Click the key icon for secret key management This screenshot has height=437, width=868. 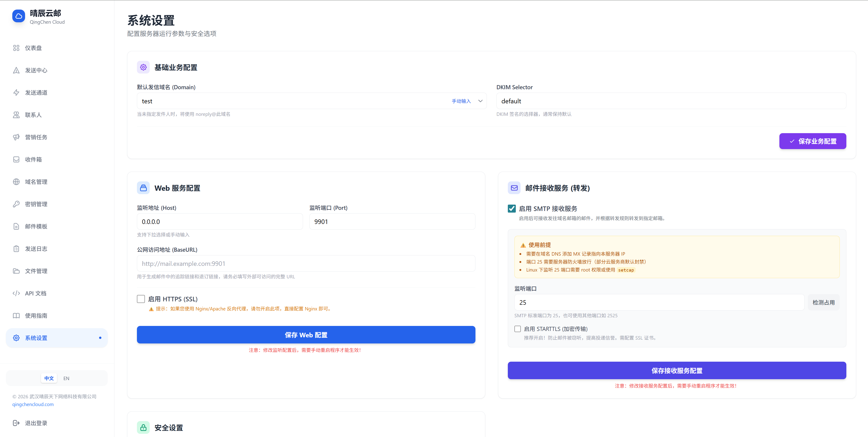click(x=16, y=204)
